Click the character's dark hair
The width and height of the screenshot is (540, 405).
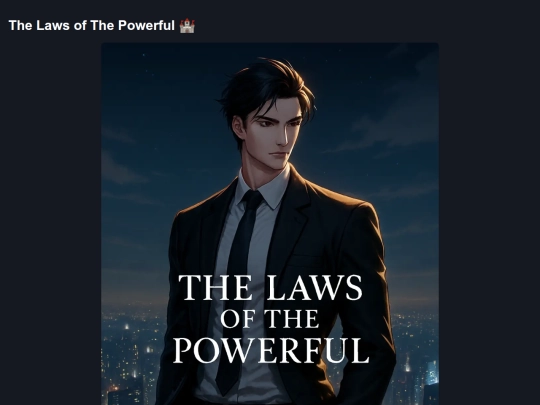(x=265, y=86)
